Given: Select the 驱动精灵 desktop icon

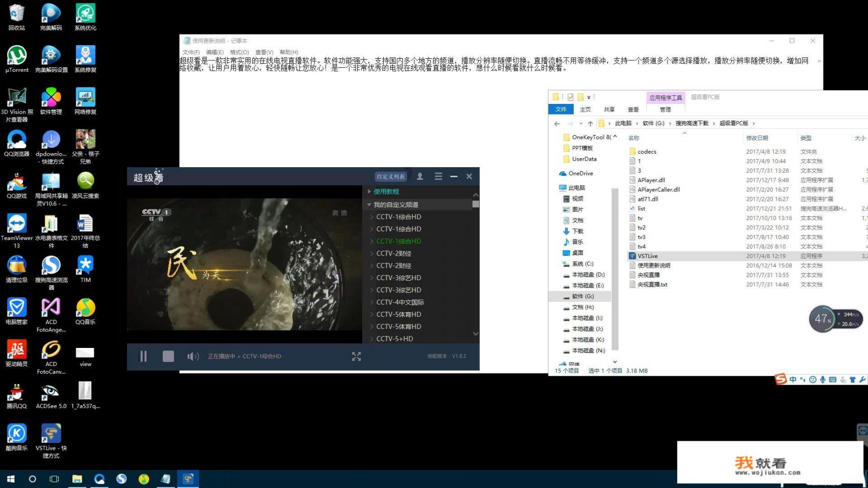Looking at the screenshot, I should pos(17,353).
